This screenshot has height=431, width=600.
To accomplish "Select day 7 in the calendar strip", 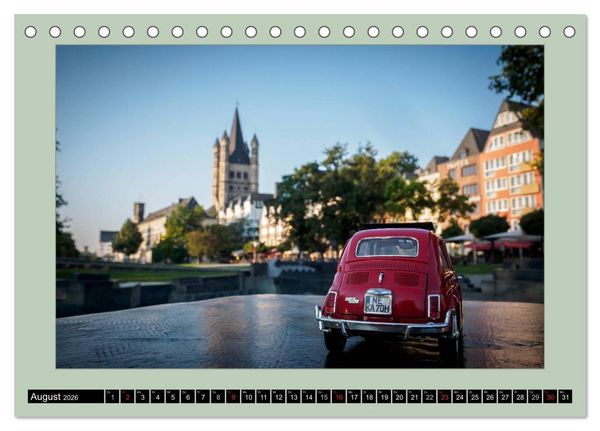I will pyautogui.click(x=203, y=397).
